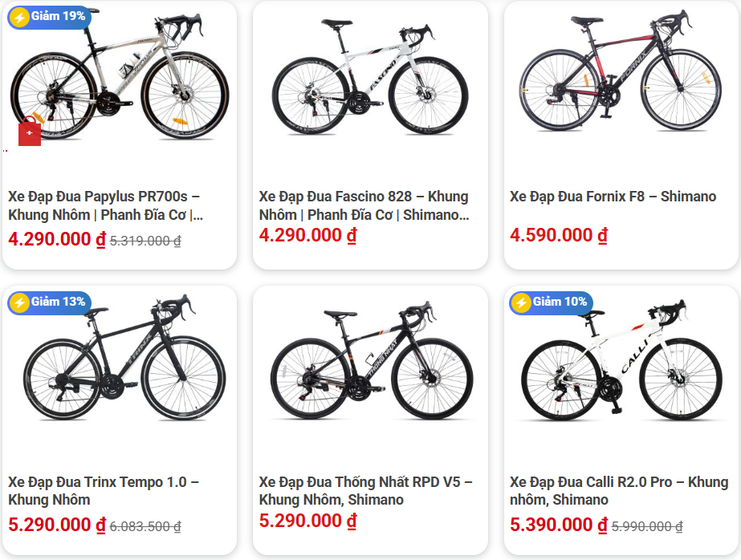
Task: Click the crossed-out 5.319.000 đ original price
Action: [145, 241]
